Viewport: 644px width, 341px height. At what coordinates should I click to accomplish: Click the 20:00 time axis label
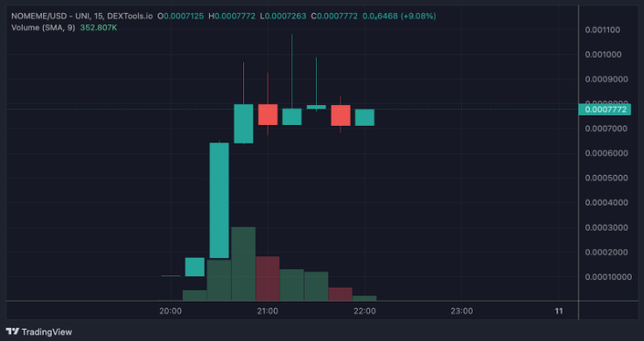coord(171,311)
